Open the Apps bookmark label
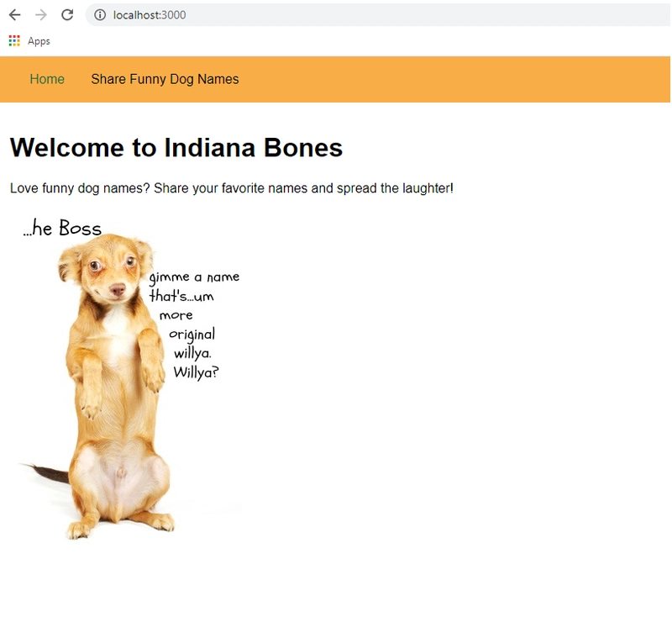The width and height of the screenshot is (672, 643). coord(39,41)
